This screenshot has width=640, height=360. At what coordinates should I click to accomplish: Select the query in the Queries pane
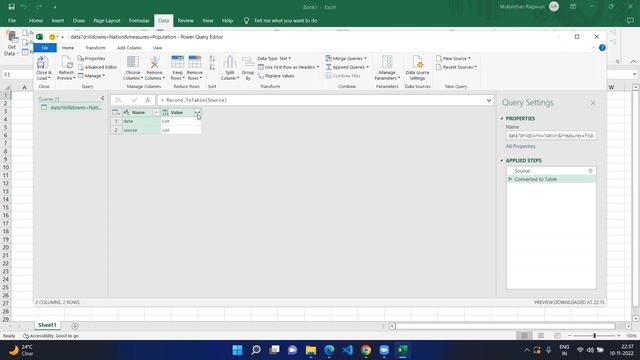click(71, 107)
